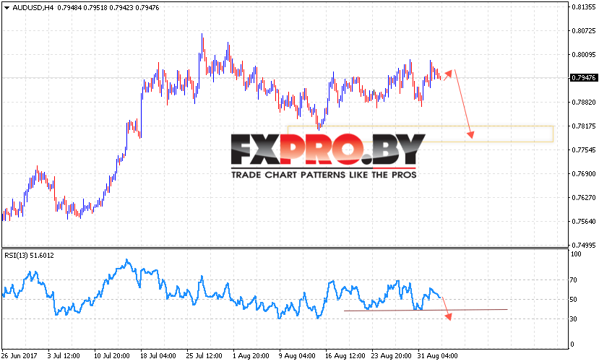Select price scale value 0.78175
This screenshot has width=599, height=364.
click(x=584, y=126)
